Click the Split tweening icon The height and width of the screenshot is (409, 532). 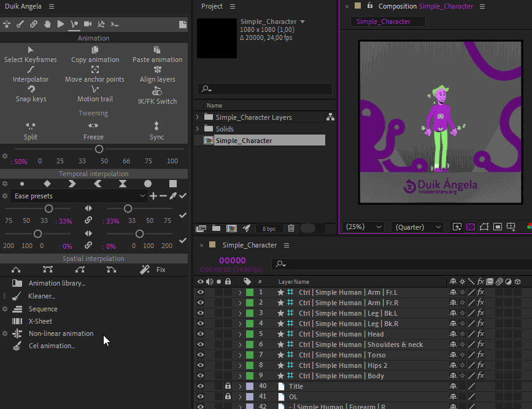pyautogui.click(x=31, y=126)
